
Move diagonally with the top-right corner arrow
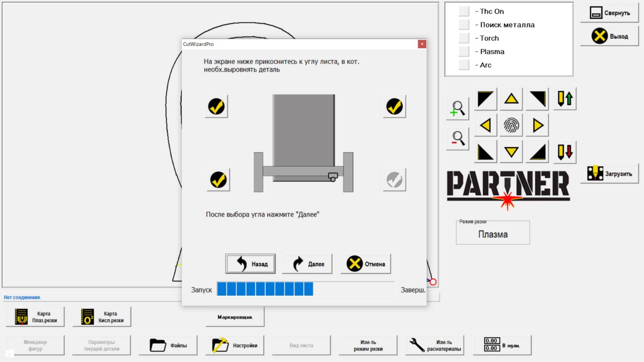click(x=537, y=99)
